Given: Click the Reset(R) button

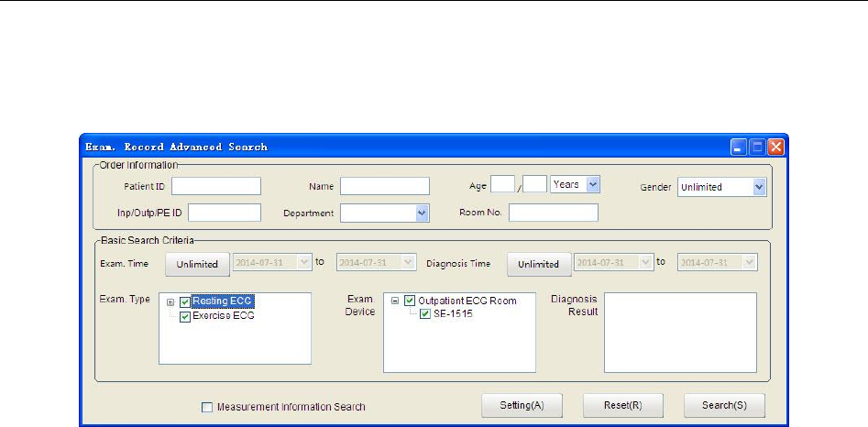Looking at the screenshot, I should [x=622, y=405].
